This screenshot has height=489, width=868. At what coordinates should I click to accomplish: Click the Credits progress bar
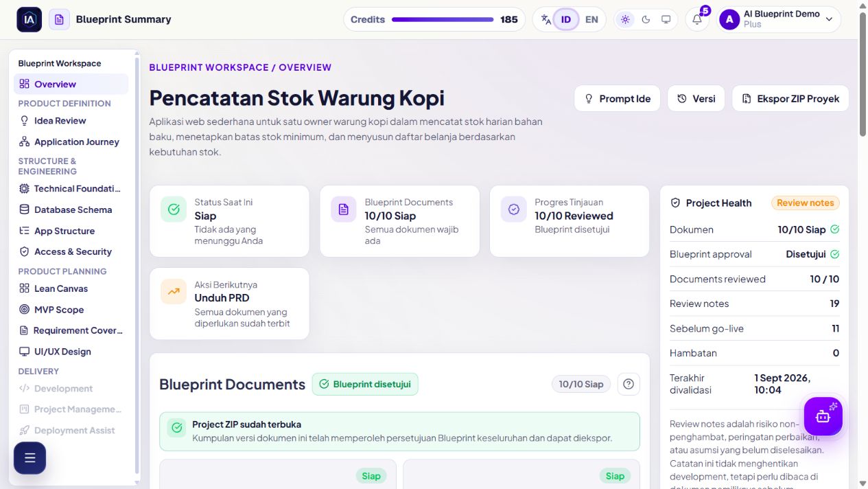pos(443,19)
